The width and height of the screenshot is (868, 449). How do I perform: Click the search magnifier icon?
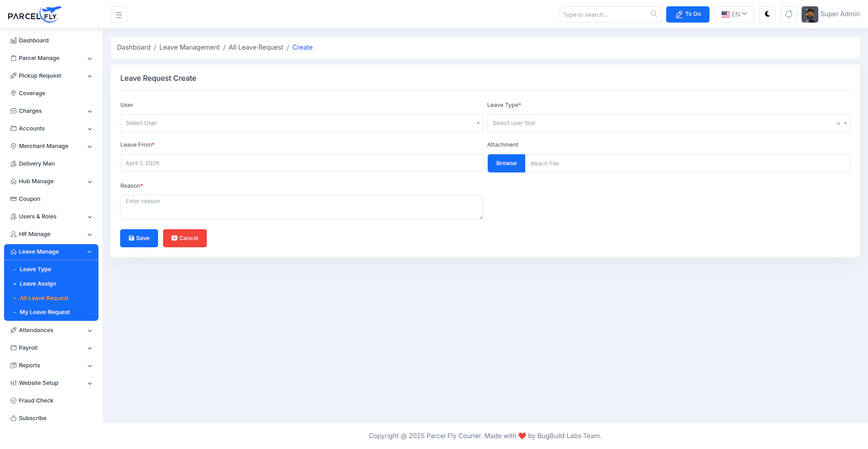[653, 14]
